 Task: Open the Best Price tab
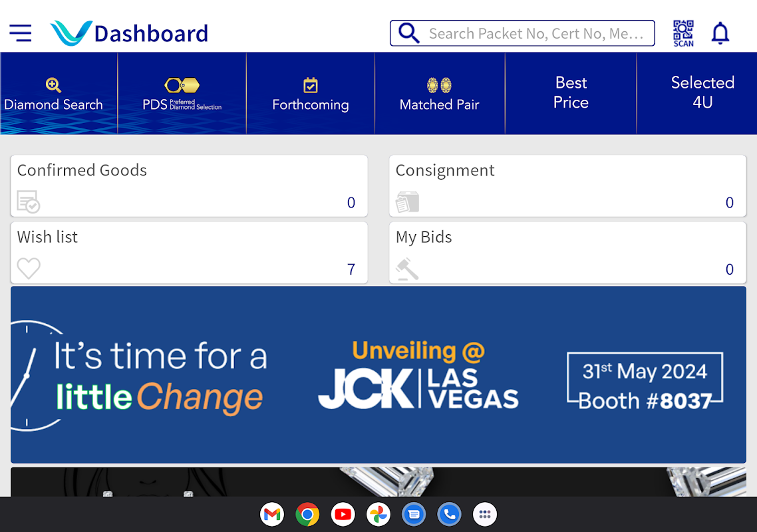[x=571, y=94]
